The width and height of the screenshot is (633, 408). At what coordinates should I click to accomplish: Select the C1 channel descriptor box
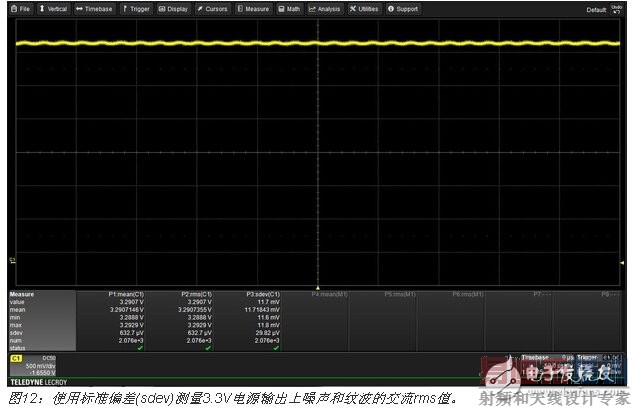33,365
